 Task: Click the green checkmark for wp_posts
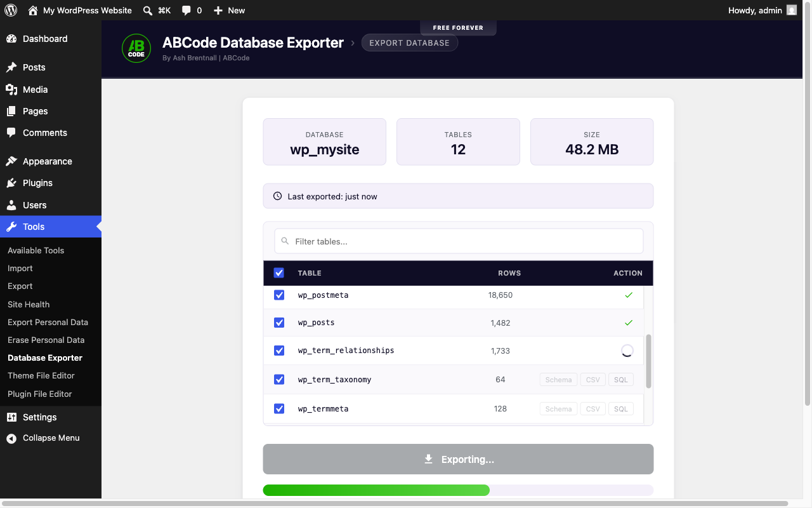coord(629,323)
